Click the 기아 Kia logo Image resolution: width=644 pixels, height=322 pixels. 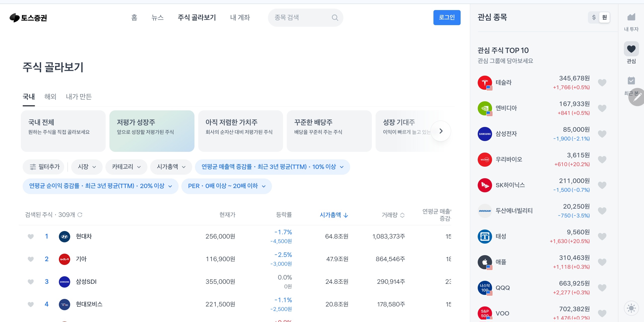point(64,259)
